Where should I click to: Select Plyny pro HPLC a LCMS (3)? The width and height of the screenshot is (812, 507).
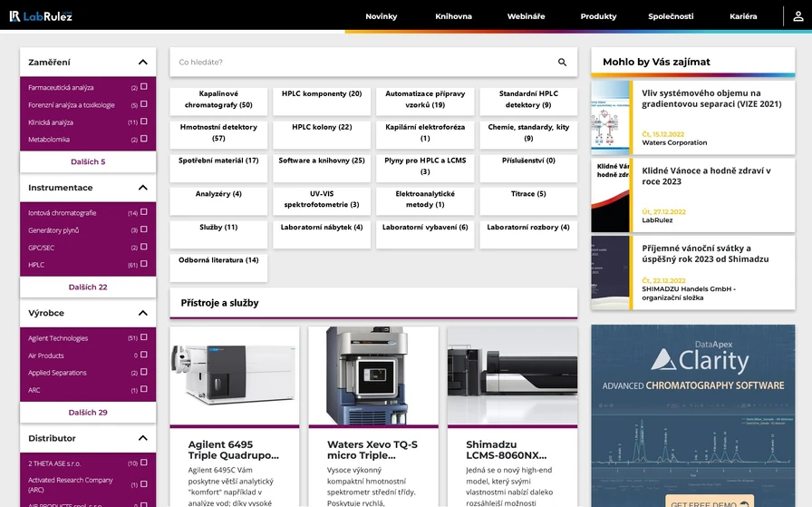(x=425, y=168)
